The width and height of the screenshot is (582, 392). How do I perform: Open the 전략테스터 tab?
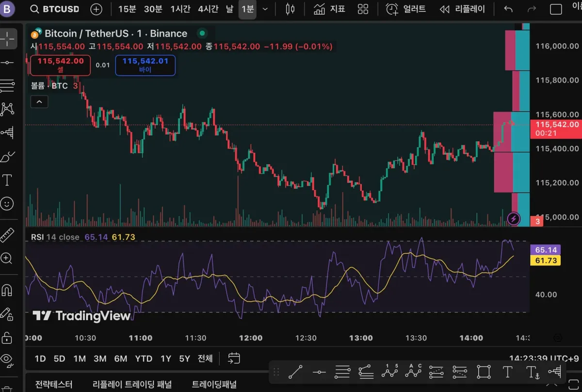(x=54, y=385)
